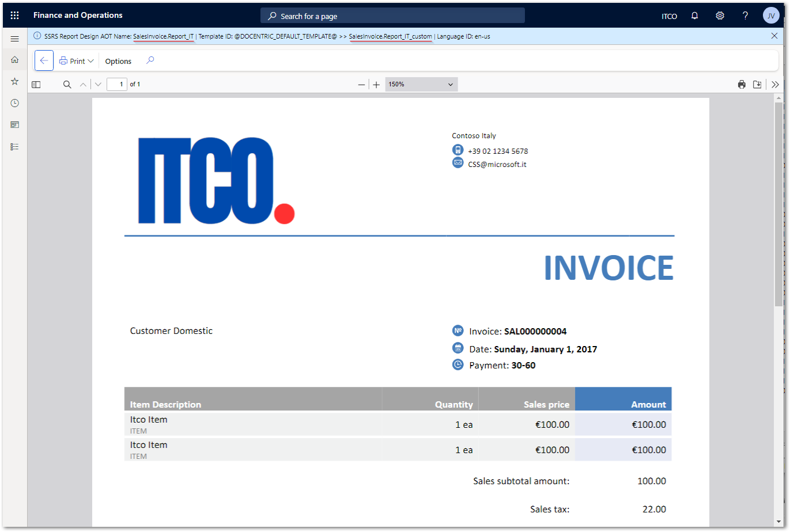Open Recent clock in sidebar

coord(15,103)
